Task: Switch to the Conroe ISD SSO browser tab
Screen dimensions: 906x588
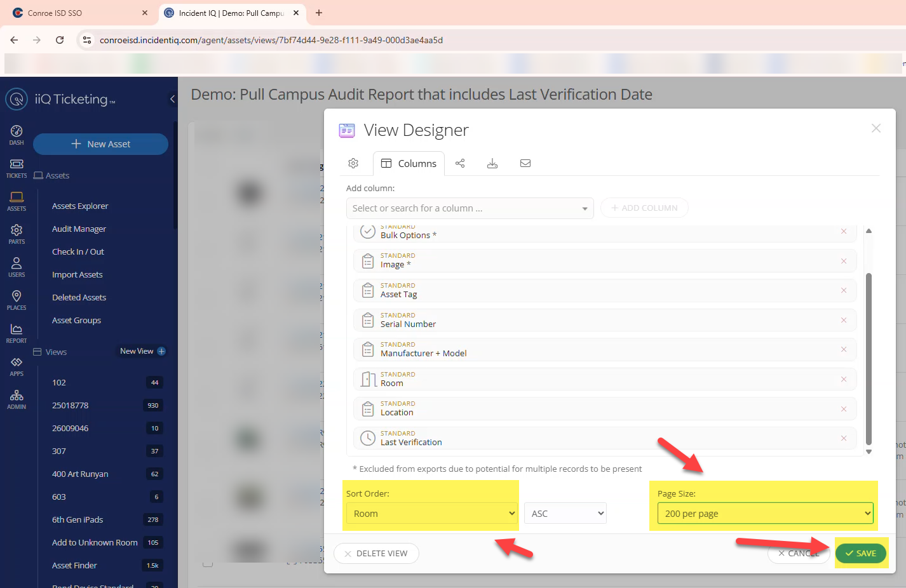Action: (x=76, y=13)
